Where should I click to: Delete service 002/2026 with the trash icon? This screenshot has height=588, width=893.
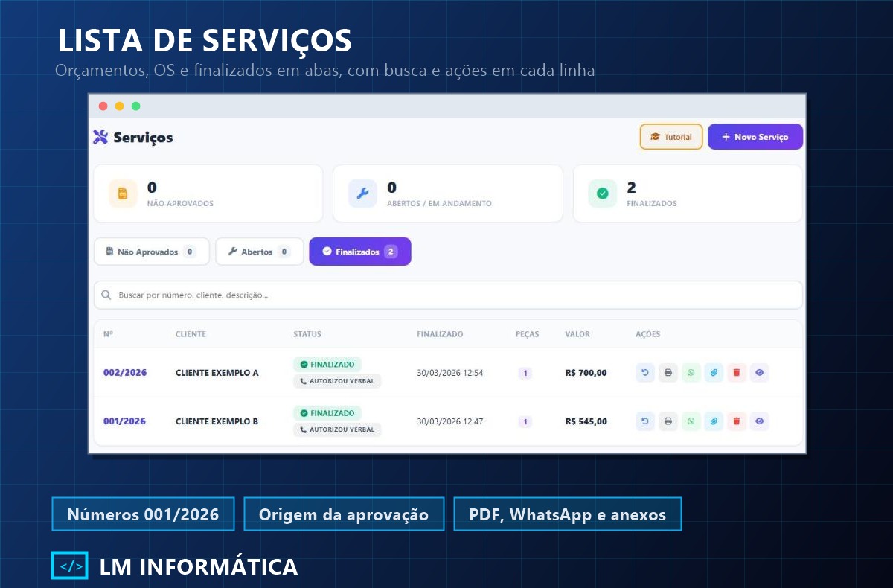pos(737,373)
